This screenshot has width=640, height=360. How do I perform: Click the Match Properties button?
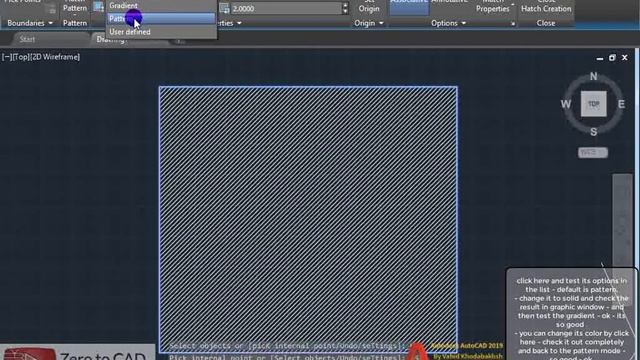click(493, 7)
